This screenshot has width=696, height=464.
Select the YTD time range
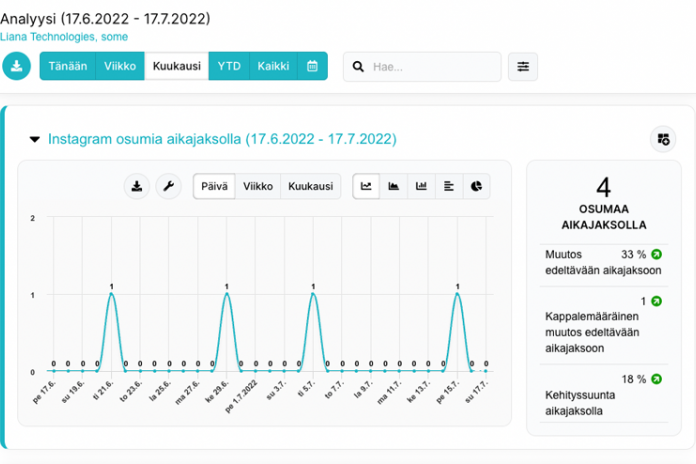tap(228, 67)
